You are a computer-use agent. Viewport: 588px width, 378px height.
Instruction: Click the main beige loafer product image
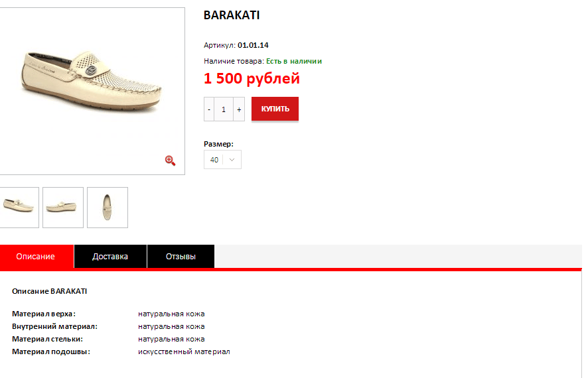point(90,82)
